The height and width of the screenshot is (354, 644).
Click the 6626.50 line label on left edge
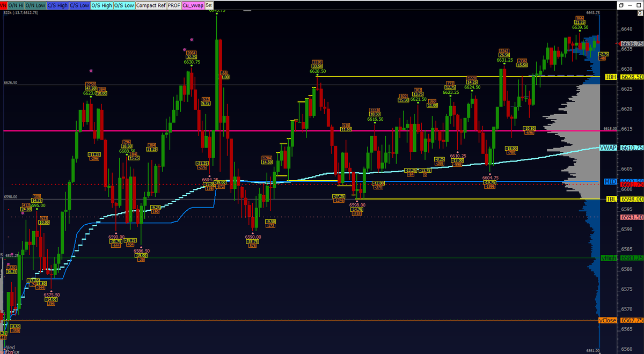[x=11, y=83]
